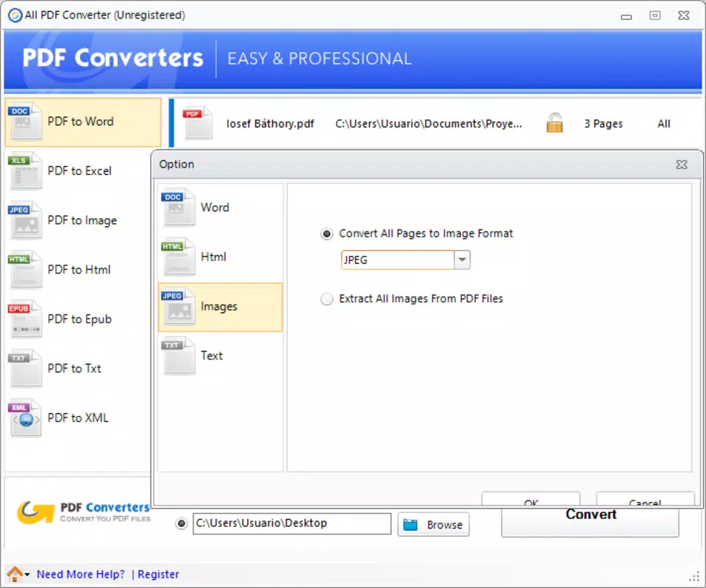Open the Html options tab
Screen dimensions: 706x588
[x=220, y=257]
